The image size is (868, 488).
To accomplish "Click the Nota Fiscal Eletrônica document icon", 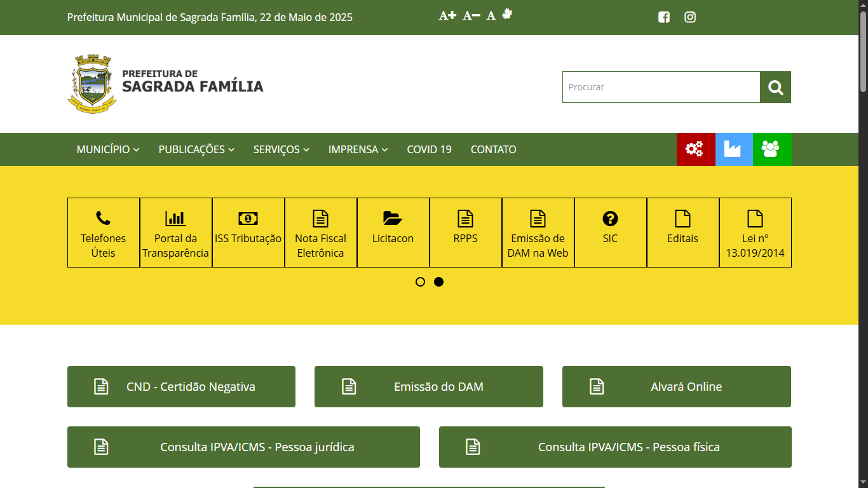I will pos(320,218).
